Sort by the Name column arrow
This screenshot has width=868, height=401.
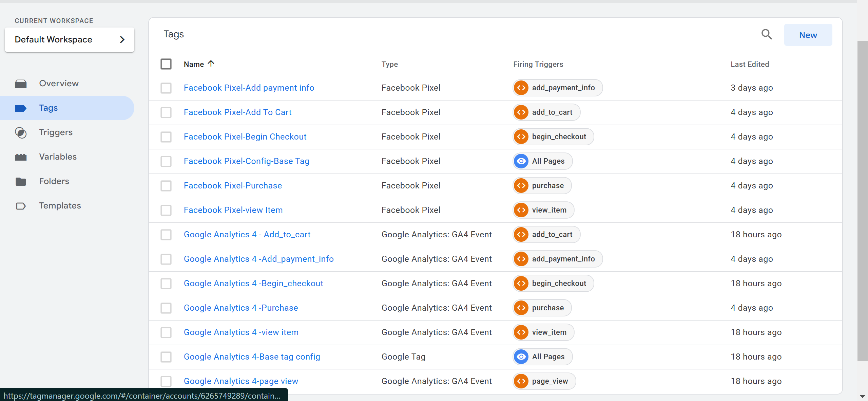[x=211, y=64]
